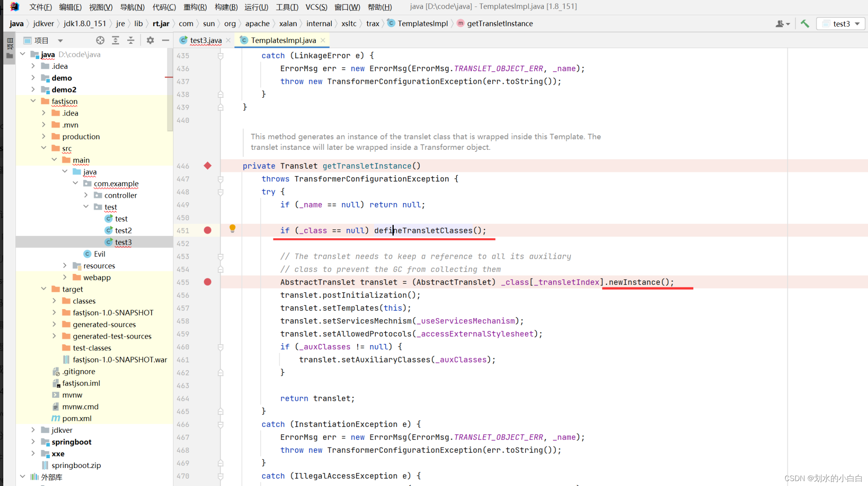Click the yellow lightbulb intention icon
This screenshot has height=486, width=868.
tap(232, 228)
